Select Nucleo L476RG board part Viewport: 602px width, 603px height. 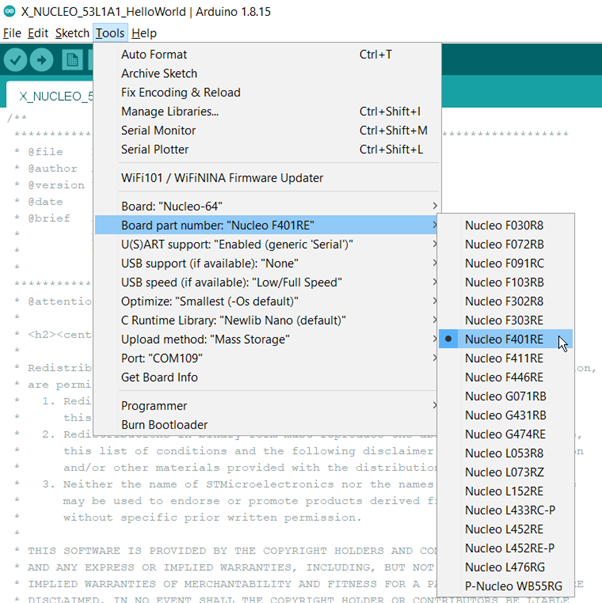(x=505, y=567)
